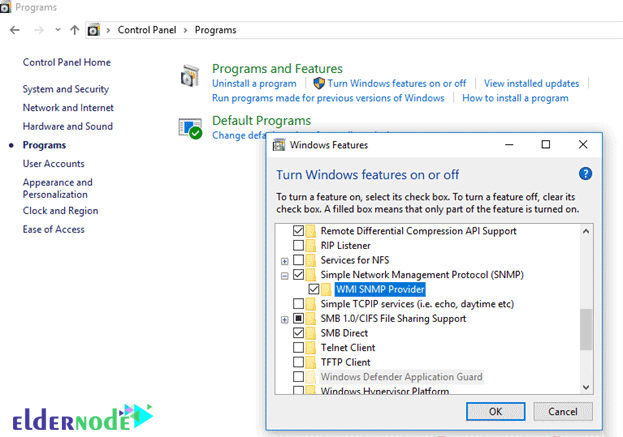
Task: Expand SMB 1.0/CIFS File Sharing Support node
Action: (284, 319)
